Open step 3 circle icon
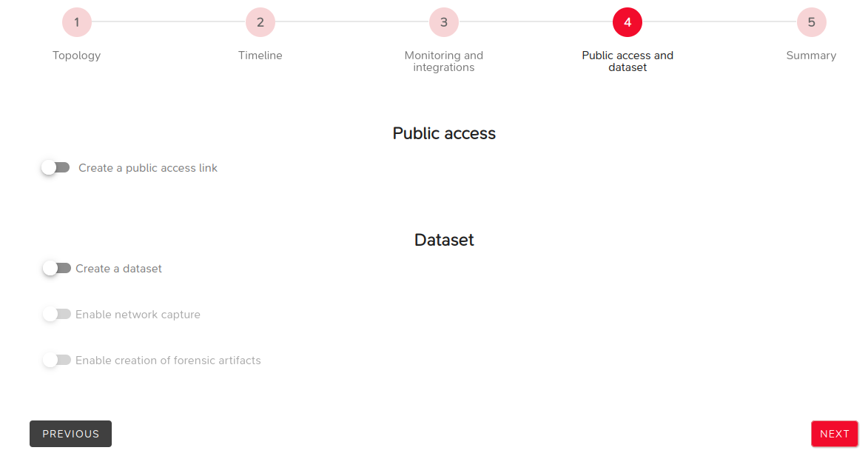Viewport: 868px width, 456px height. point(444,22)
